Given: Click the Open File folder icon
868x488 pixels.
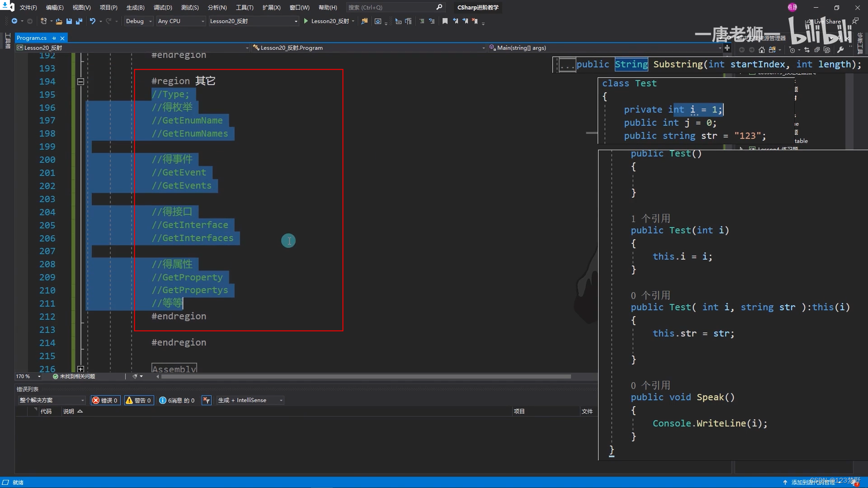Looking at the screenshot, I should (59, 21).
